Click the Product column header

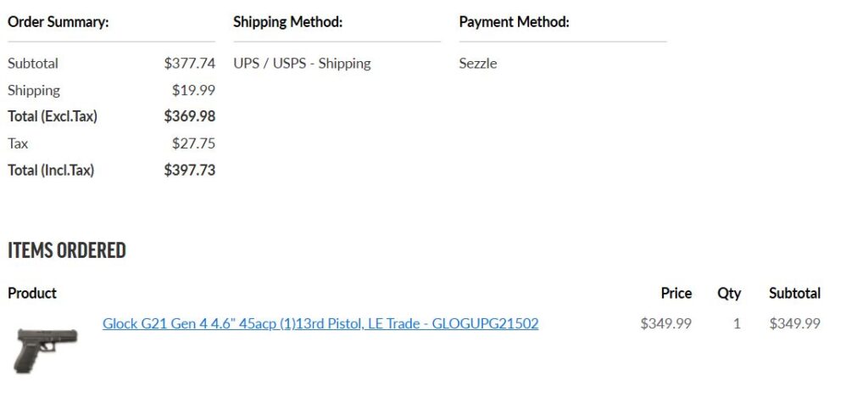[x=32, y=293]
